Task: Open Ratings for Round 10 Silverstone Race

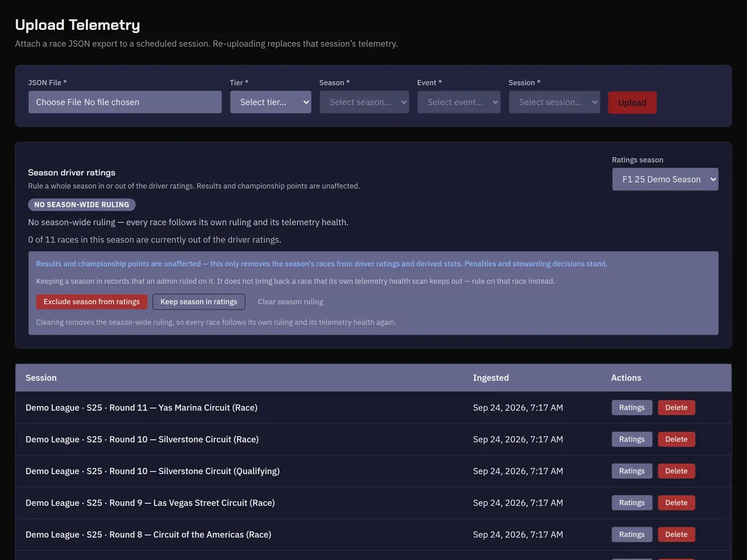Action: point(632,439)
